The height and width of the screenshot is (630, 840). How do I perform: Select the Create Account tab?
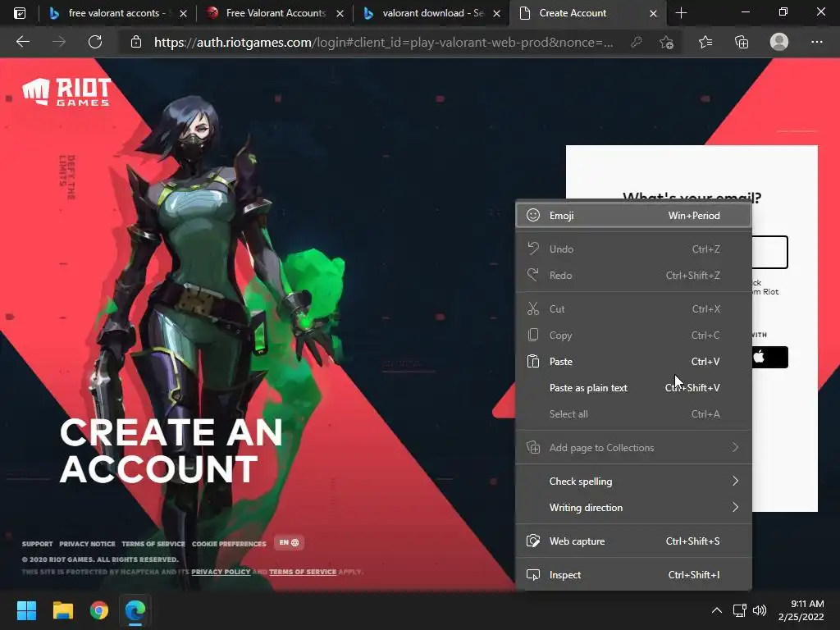[587, 13]
